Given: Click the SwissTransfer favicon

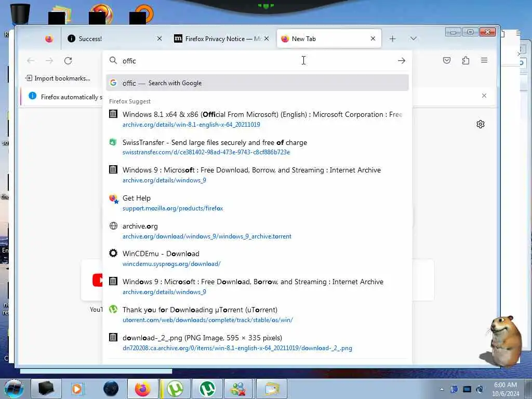Looking at the screenshot, I should point(113,142).
